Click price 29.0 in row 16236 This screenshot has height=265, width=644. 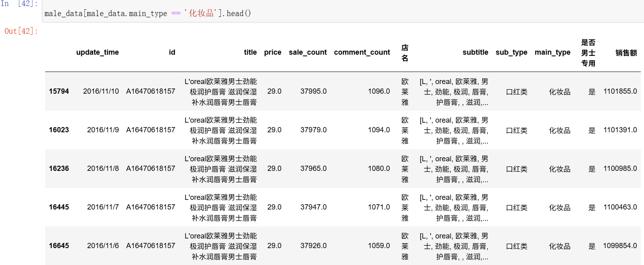point(274,168)
